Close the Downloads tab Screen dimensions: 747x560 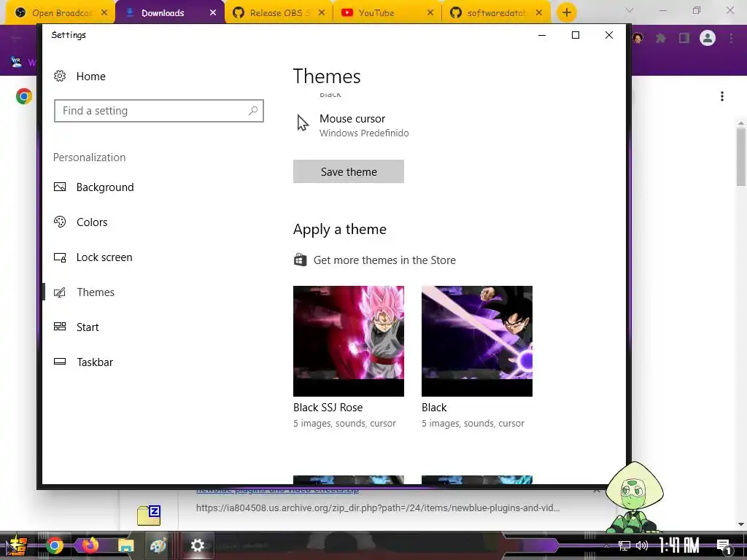click(x=213, y=13)
